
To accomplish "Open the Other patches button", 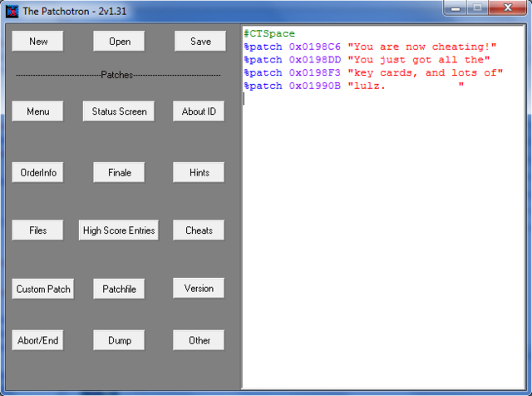I will tap(199, 340).
